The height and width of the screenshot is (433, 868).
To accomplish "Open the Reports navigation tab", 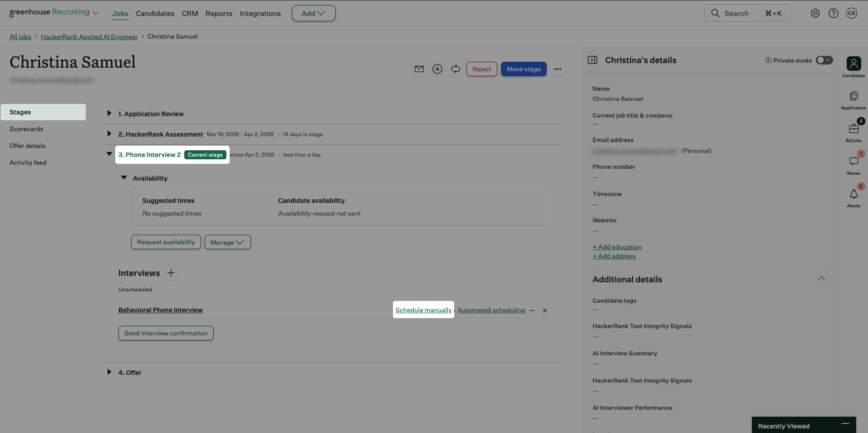I will (x=219, y=14).
